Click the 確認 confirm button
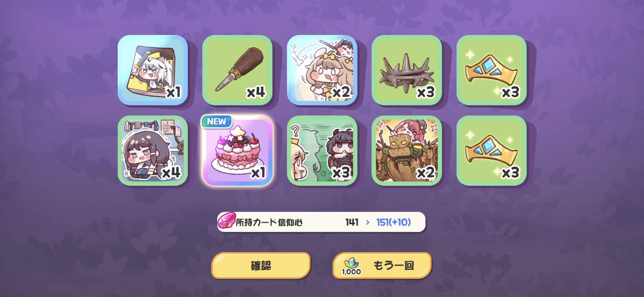Screen dimensions: 644x297 pyautogui.click(x=261, y=265)
